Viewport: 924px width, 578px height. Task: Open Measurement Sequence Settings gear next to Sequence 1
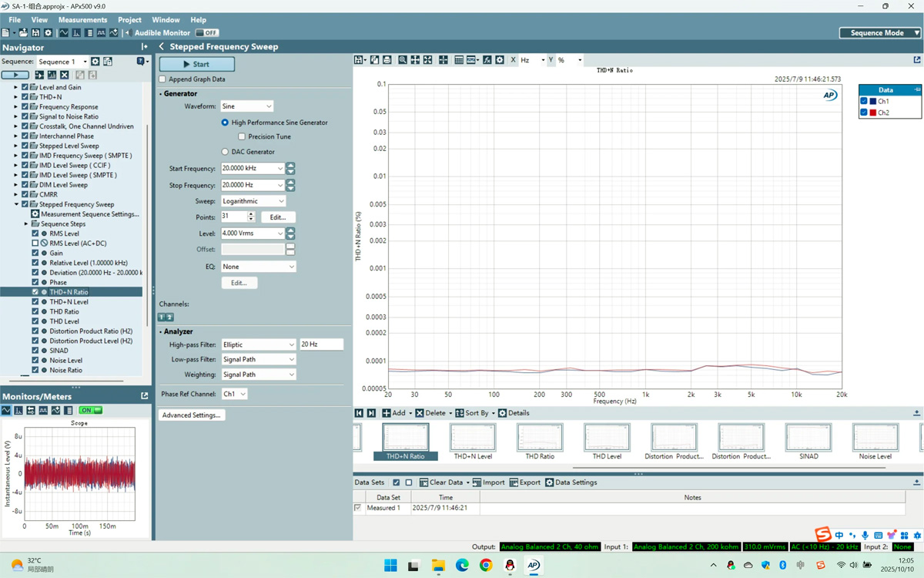(95, 61)
